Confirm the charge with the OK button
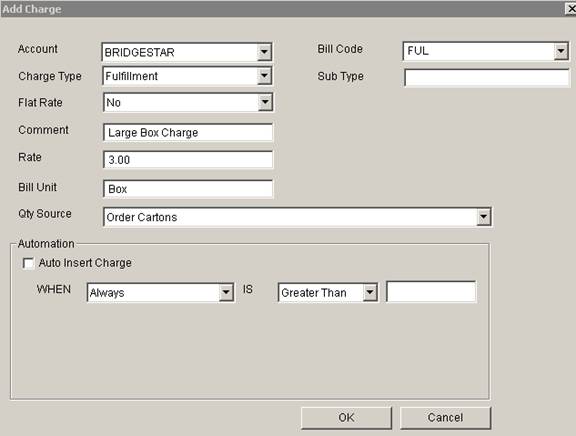This screenshot has height=436, width=576. click(346, 418)
